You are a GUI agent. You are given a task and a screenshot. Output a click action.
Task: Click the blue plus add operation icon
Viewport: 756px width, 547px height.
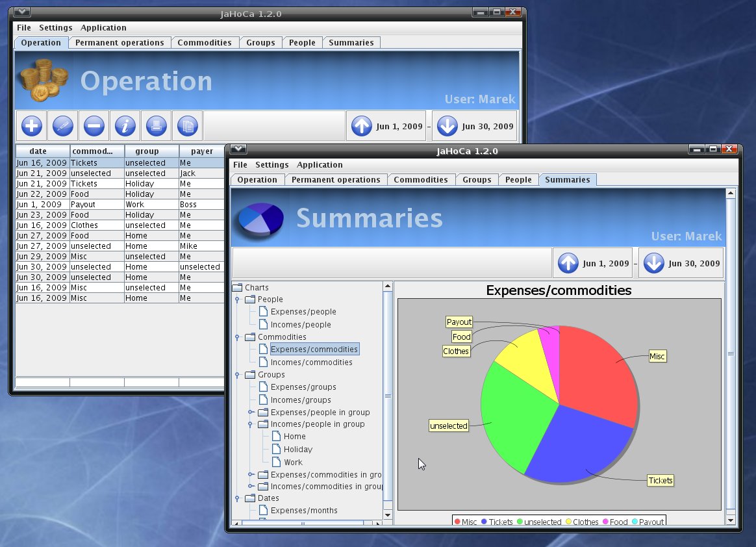click(32, 126)
